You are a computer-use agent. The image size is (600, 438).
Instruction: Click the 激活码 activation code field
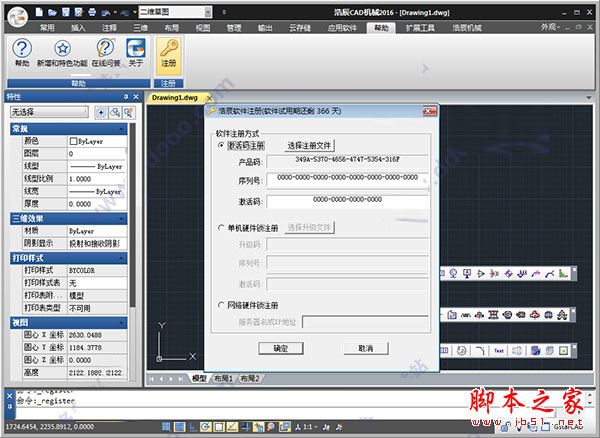(x=347, y=202)
